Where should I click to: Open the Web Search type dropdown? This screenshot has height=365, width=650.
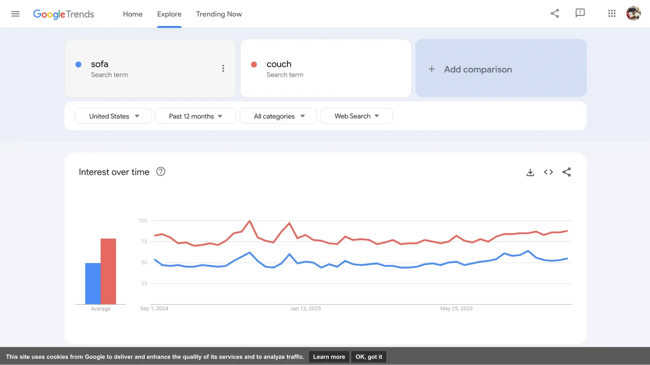pos(357,116)
